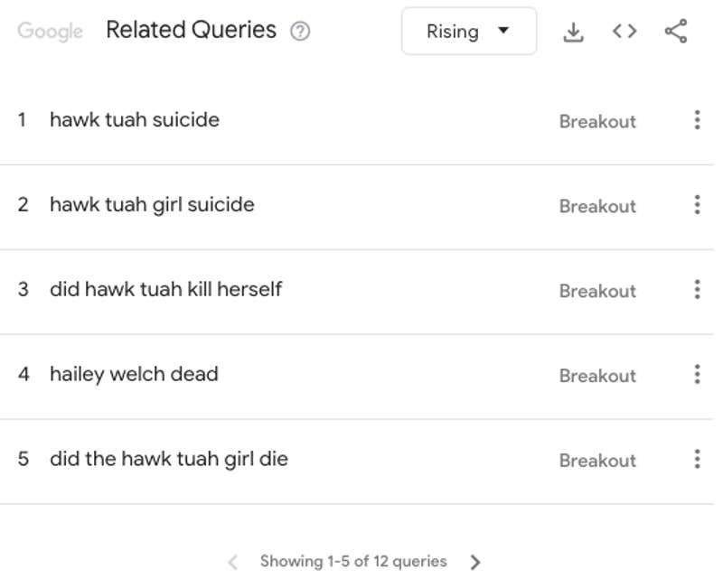Image resolution: width=723 pixels, height=588 pixels.
Task: Click the Showing 1-5 of 12 queries text
Action: pyautogui.click(x=354, y=561)
